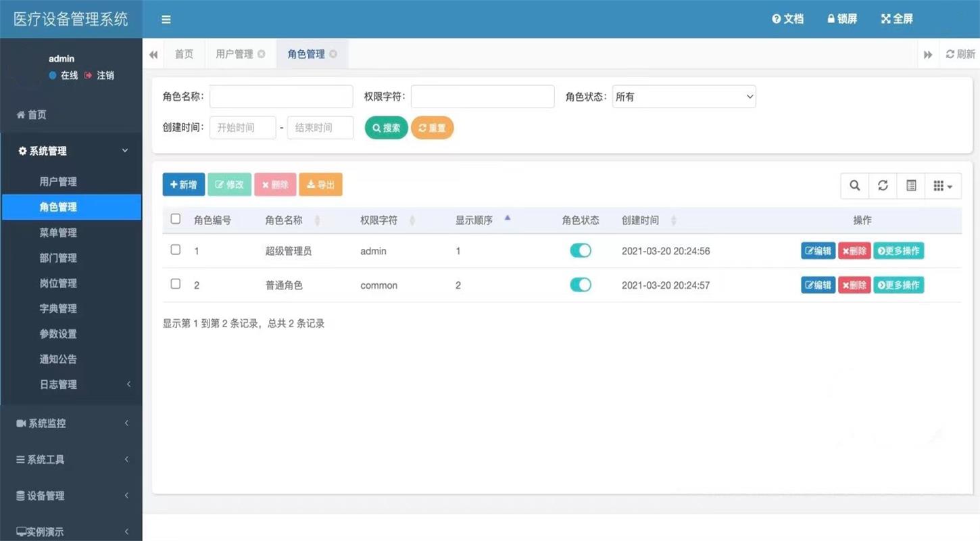Open 更多操作 for 普通角色
The height and width of the screenshot is (541, 980).
tap(899, 285)
